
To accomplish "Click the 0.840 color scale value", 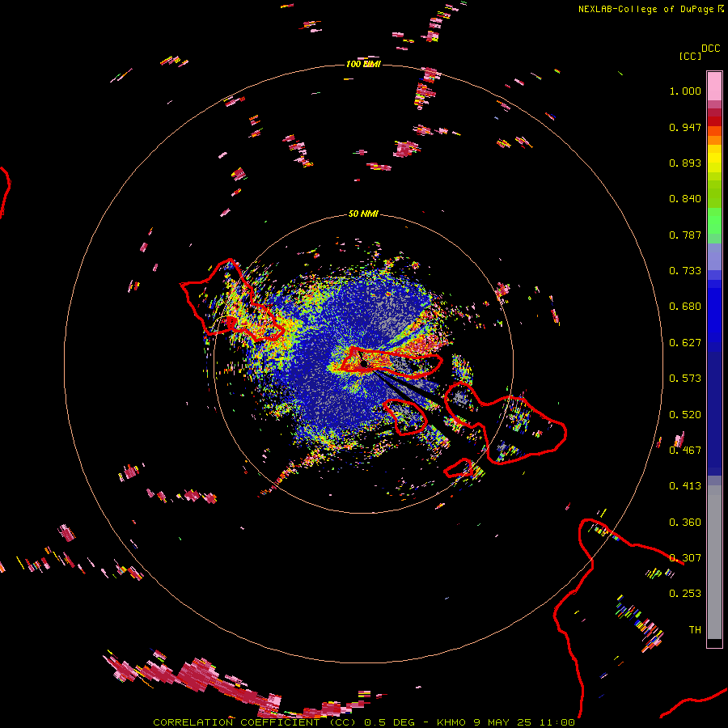I will pyautogui.click(x=685, y=199).
